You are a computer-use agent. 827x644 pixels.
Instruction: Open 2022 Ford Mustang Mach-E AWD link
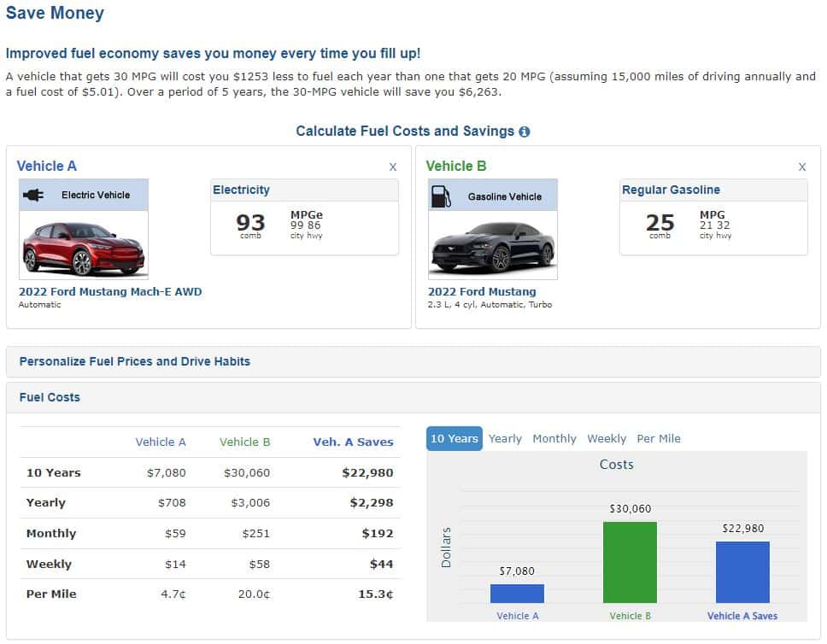[110, 291]
